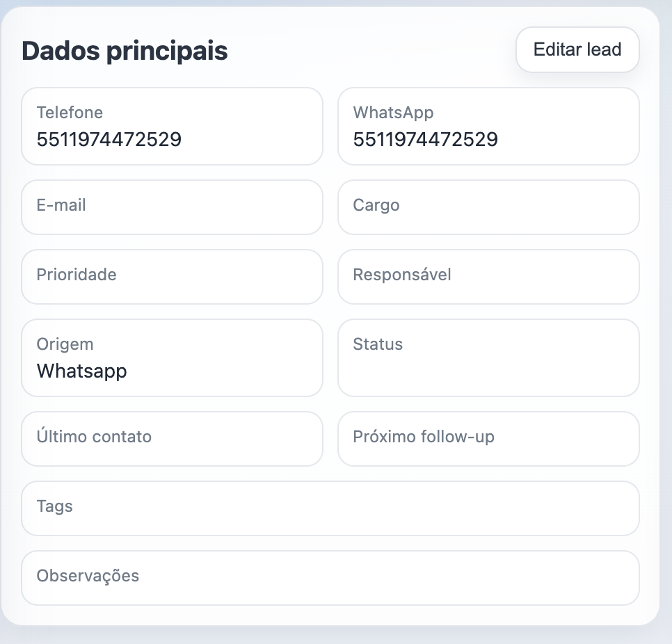Select the Whatsapp value under Origem
The image size is (672, 644).
click(82, 371)
